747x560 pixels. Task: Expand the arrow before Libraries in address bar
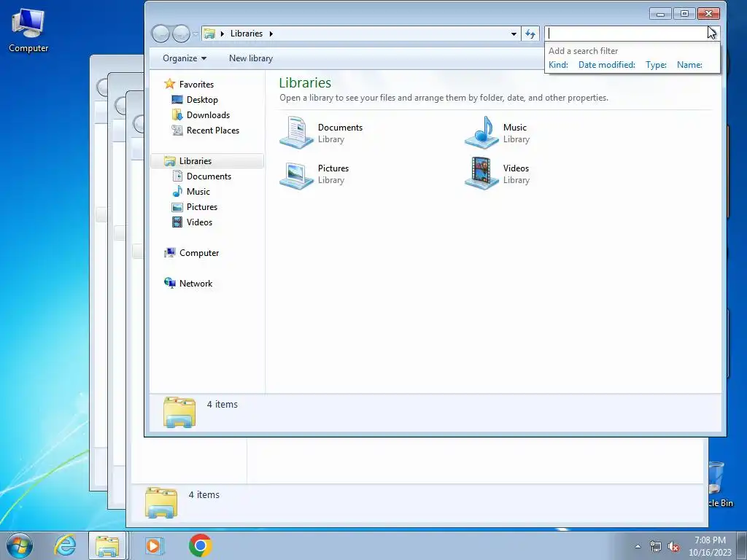222,34
